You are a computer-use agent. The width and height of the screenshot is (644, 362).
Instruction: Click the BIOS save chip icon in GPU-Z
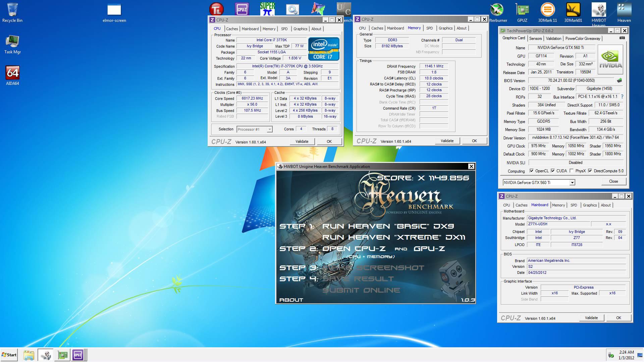coord(620,80)
